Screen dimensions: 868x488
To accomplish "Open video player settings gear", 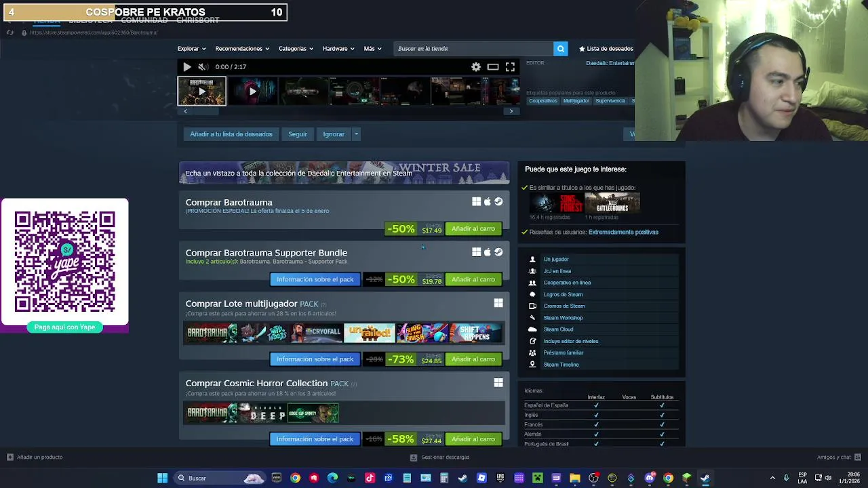I will [476, 66].
